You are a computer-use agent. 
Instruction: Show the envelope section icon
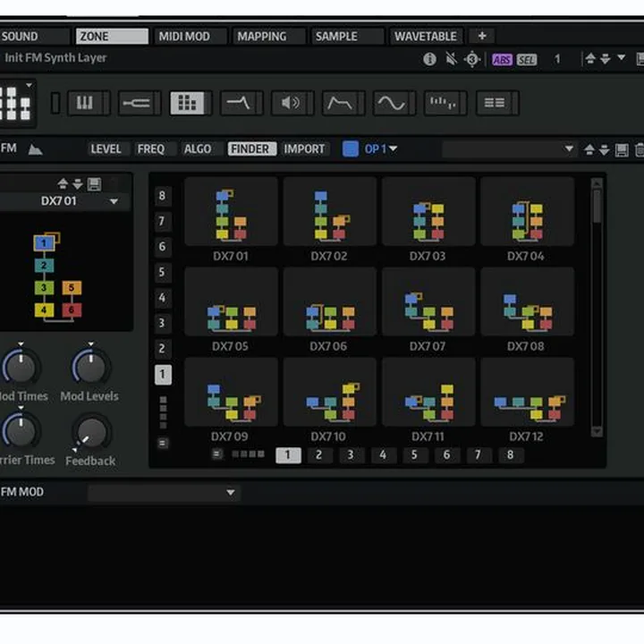tap(341, 103)
